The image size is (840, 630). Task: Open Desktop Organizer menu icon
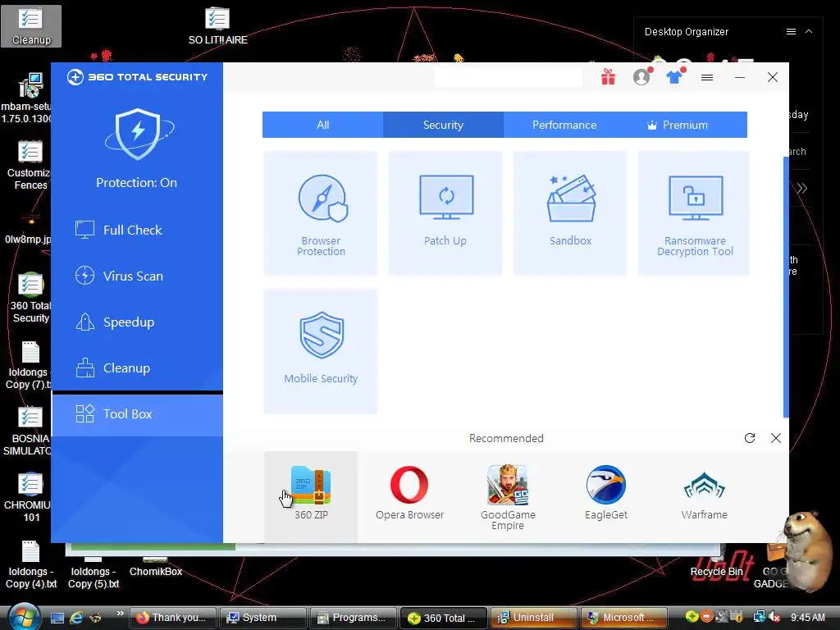pyautogui.click(x=791, y=32)
